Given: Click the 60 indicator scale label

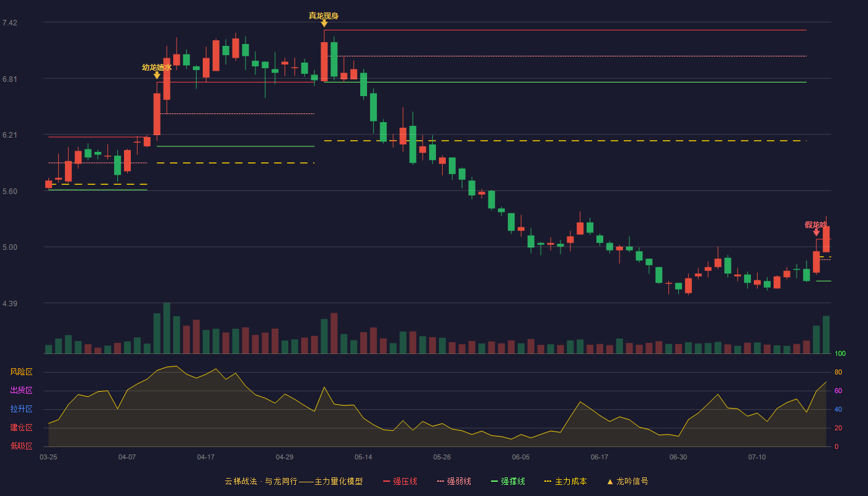Looking at the screenshot, I should 838,391.
